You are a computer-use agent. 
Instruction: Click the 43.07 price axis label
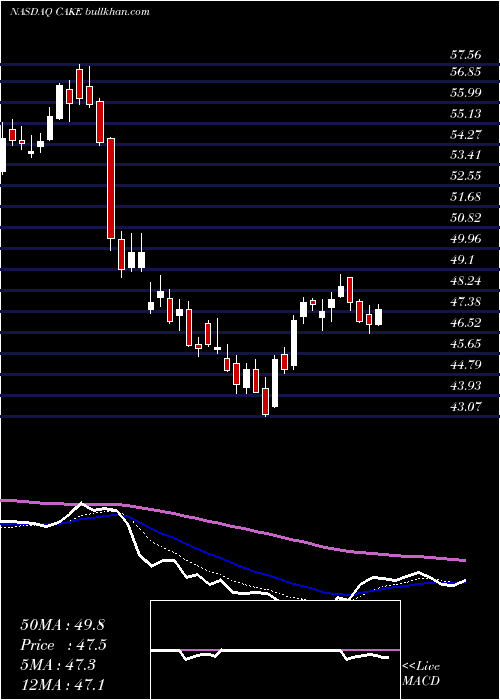coord(465,407)
